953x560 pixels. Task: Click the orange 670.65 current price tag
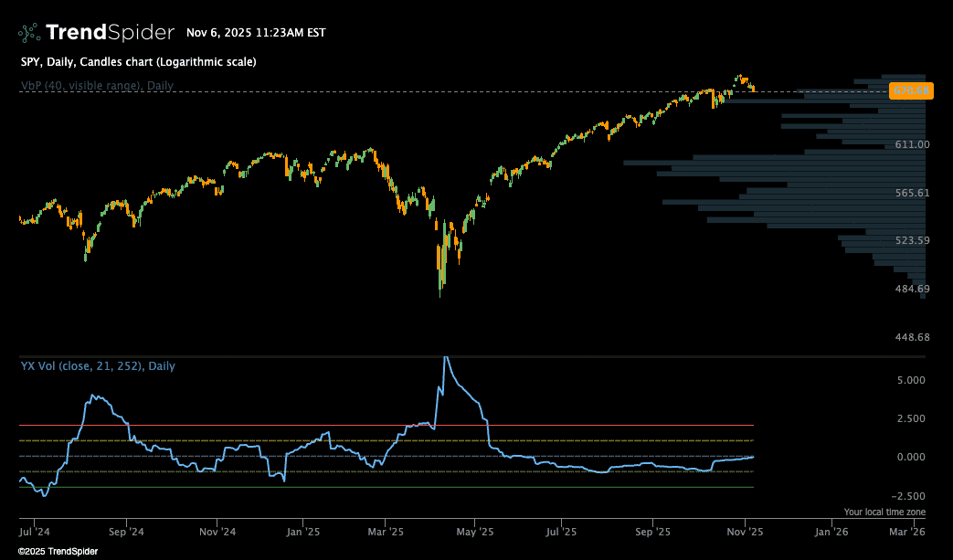[x=911, y=91]
